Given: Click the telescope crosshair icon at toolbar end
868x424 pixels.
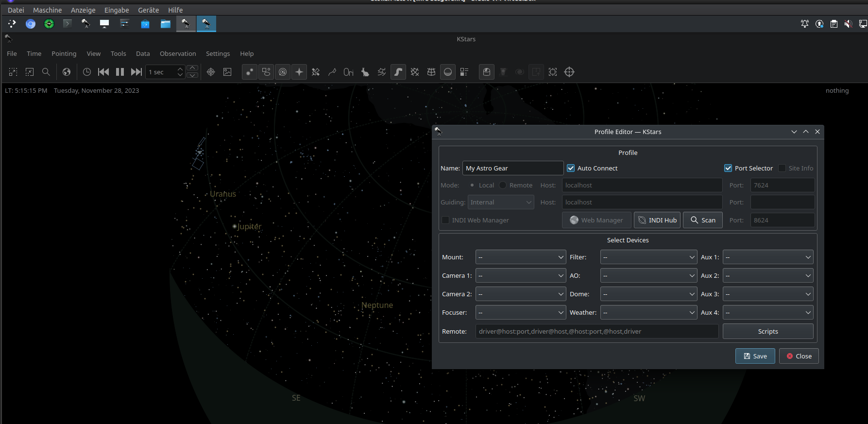Looking at the screenshot, I should (569, 72).
